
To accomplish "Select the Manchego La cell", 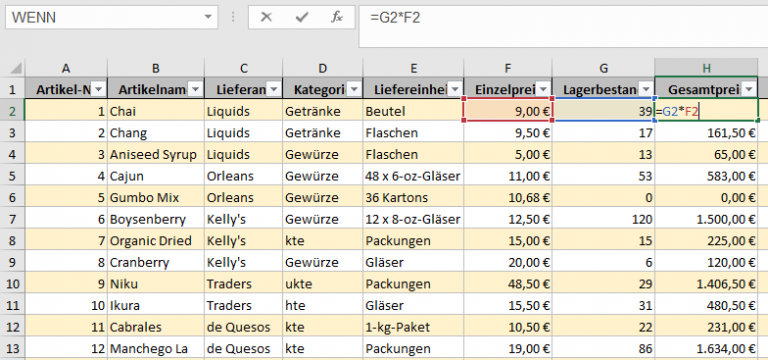I will click(x=156, y=349).
